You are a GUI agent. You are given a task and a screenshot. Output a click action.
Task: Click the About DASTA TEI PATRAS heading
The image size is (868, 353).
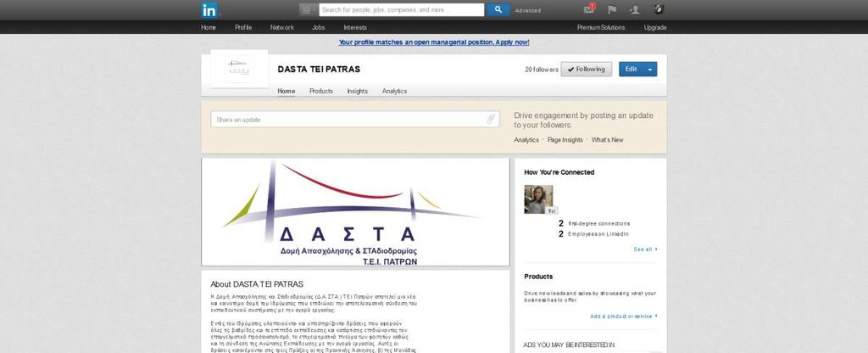pos(257,284)
